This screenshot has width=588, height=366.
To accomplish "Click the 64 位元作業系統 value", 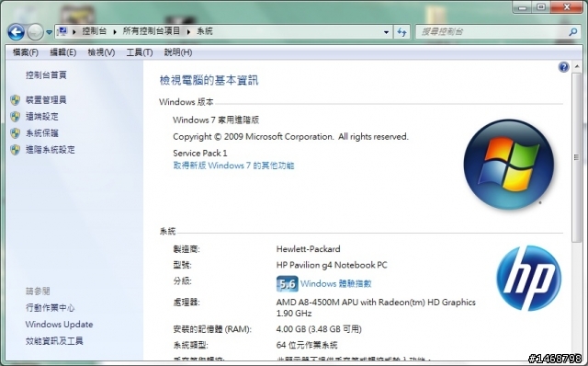I will pos(307,345).
